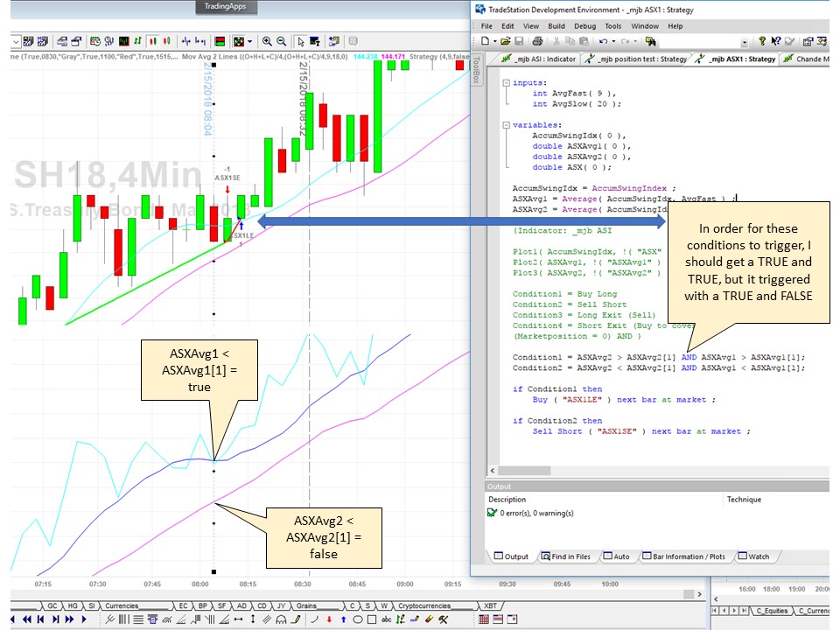Screen dimensions: 840x630
Task: Select the ellipse drawing tool
Action: tap(357, 619)
